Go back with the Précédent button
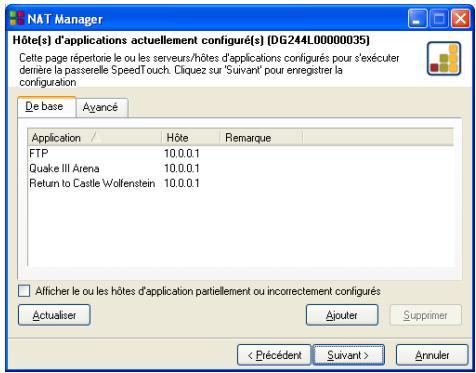 point(274,355)
